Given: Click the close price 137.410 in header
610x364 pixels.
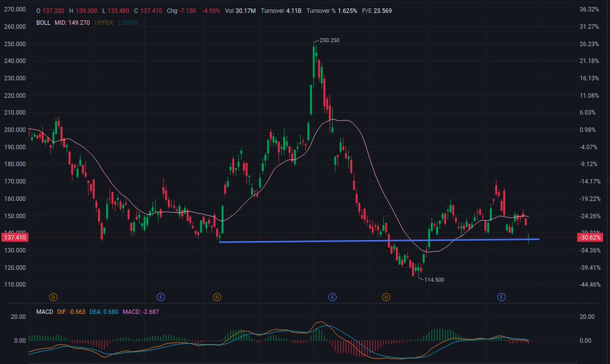Looking at the screenshot, I should [x=150, y=11].
